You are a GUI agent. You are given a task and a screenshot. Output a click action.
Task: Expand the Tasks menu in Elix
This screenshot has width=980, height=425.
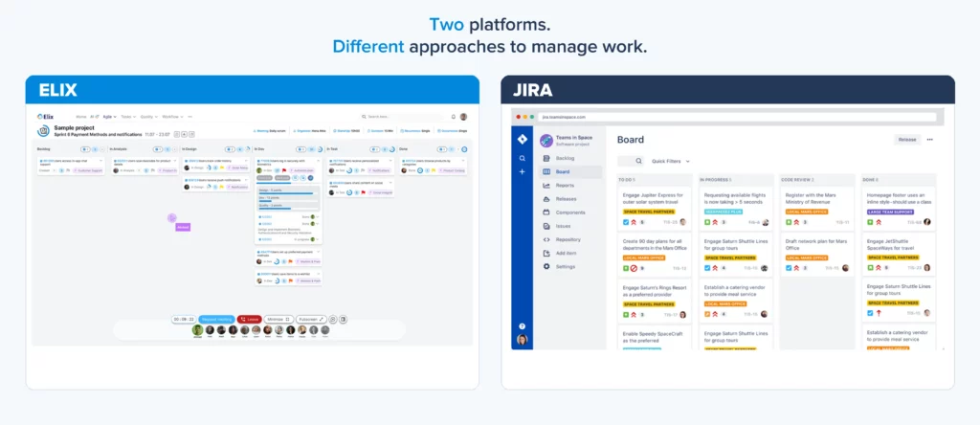(127, 116)
